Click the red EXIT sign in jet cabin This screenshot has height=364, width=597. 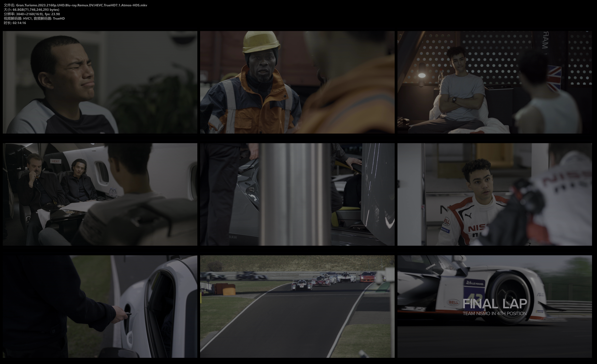click(x=56, y=161)
